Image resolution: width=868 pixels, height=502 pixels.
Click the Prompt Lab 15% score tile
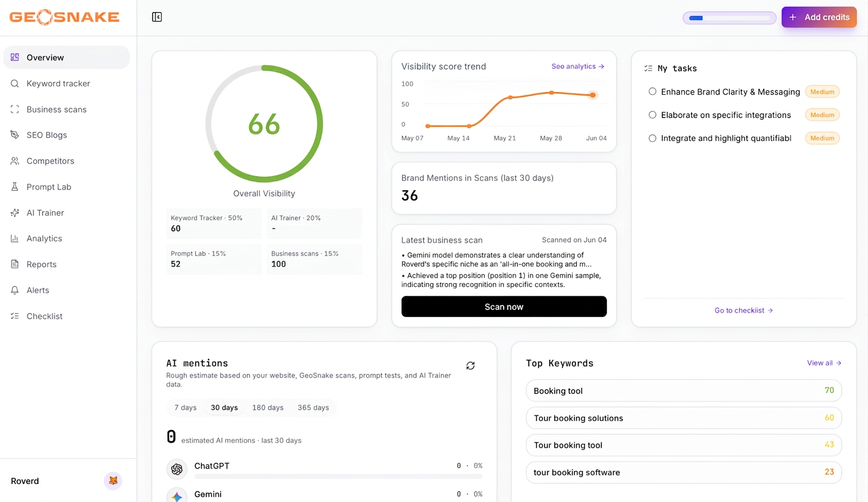tap(214, 259)
